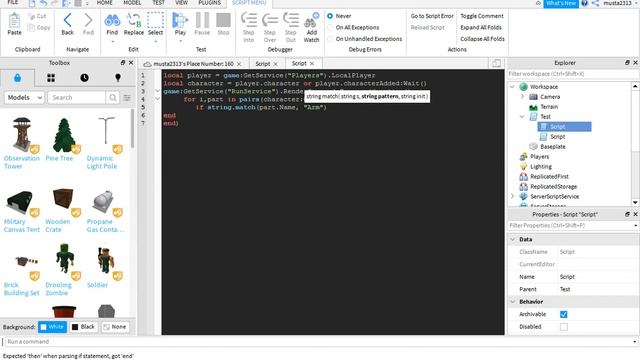This screenshot has height=360, width=640.
Task: Set Toolbox background to Black
Action: pos(83,327)
